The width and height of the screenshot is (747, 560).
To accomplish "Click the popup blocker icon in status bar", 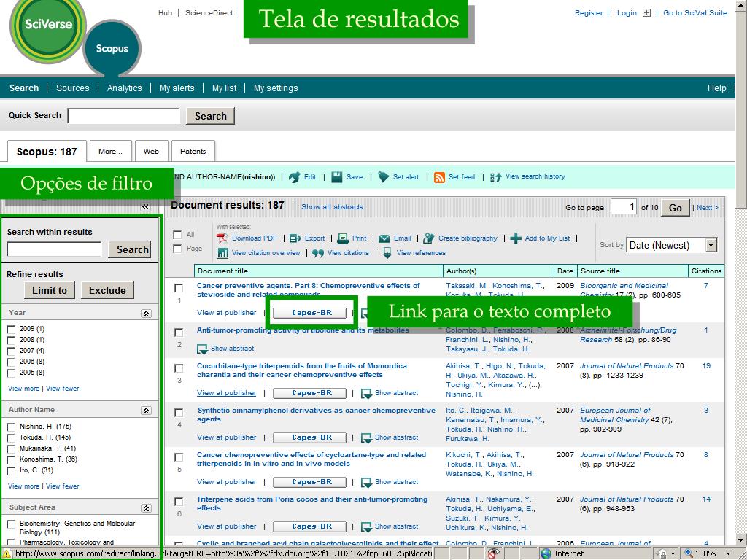I will (493, 553).
